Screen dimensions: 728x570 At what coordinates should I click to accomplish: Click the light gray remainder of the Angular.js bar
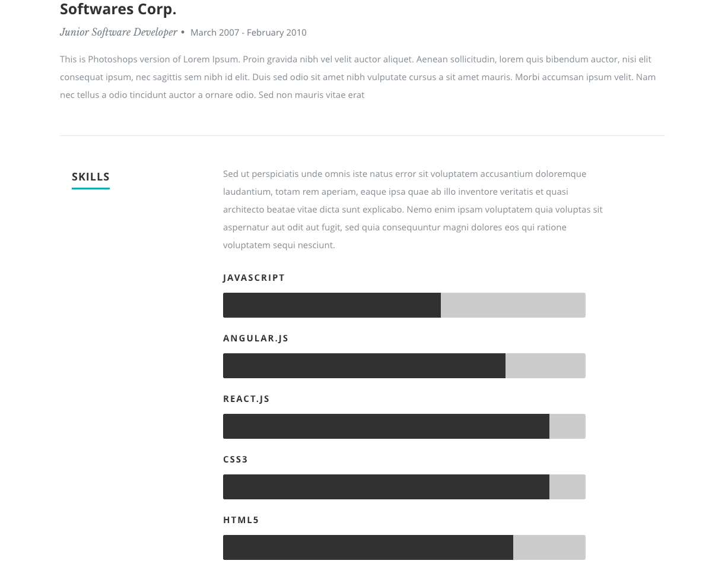click(x=545, y=366)
